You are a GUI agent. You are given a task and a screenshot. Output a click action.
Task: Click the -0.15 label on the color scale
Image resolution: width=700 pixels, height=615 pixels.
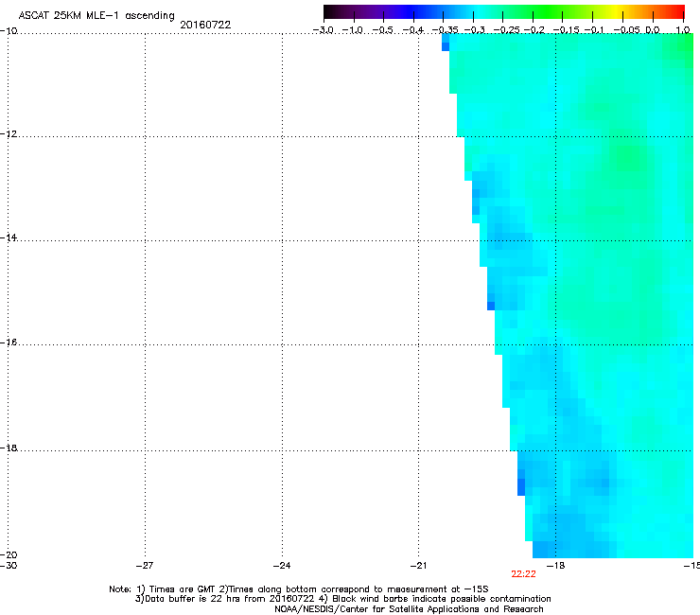coord(566,30)
